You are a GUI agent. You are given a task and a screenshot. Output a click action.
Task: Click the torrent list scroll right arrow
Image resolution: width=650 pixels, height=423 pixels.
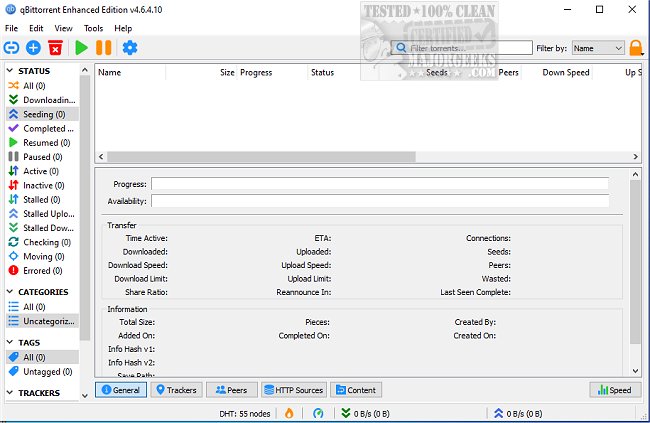635,157
